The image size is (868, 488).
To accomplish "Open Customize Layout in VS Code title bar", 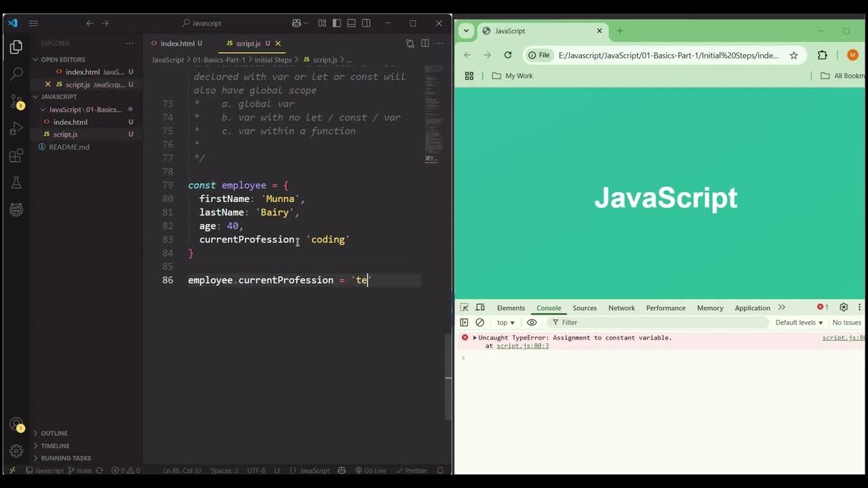I will (322, 23).
